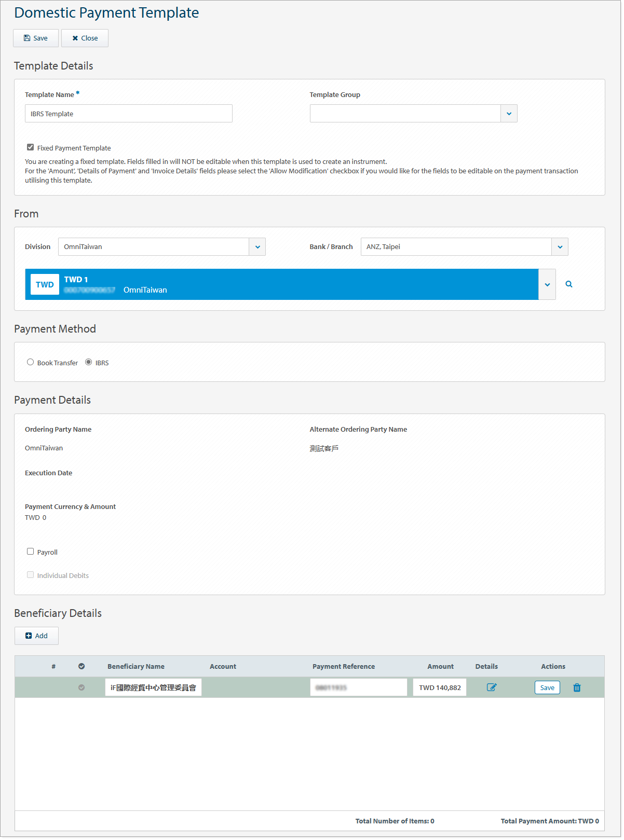Add a new beneficiary
624x840 pixels.
36,636
